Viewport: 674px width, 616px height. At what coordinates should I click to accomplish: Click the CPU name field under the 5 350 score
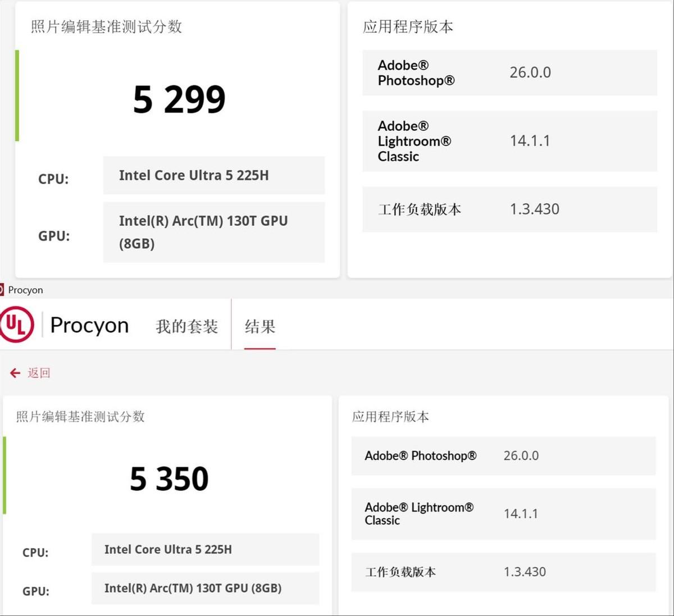point(205,549)
